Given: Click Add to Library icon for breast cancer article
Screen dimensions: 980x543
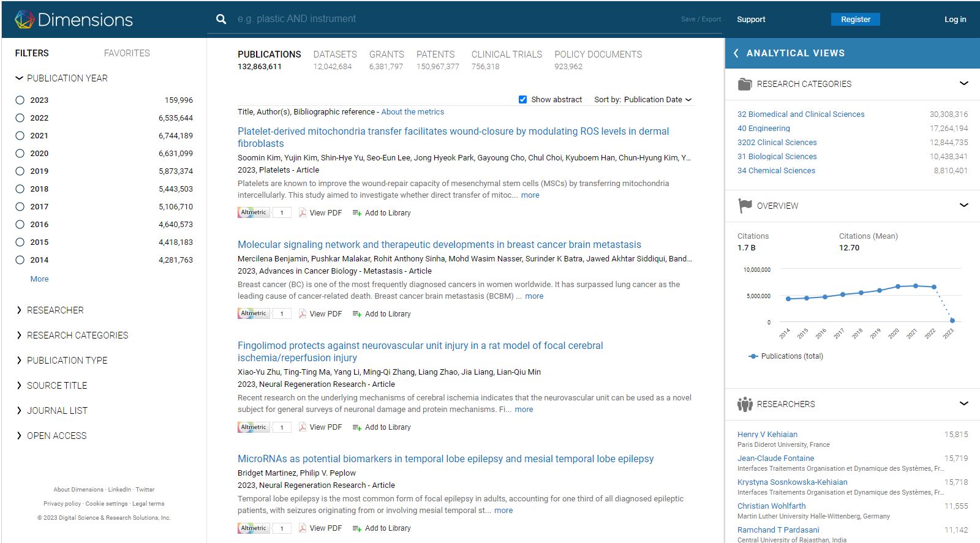Looking at the screenshot, I should [x=357, y=314].
